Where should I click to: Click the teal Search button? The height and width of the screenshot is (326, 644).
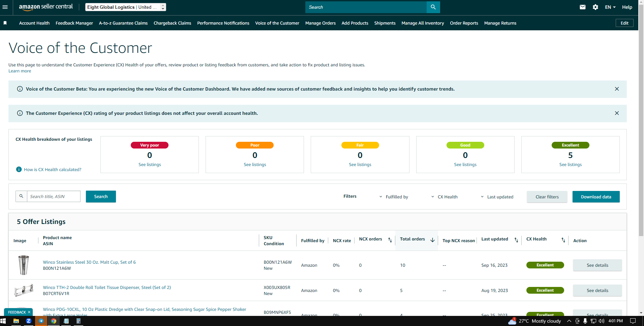pyautogui.click(x=101, y=196)
